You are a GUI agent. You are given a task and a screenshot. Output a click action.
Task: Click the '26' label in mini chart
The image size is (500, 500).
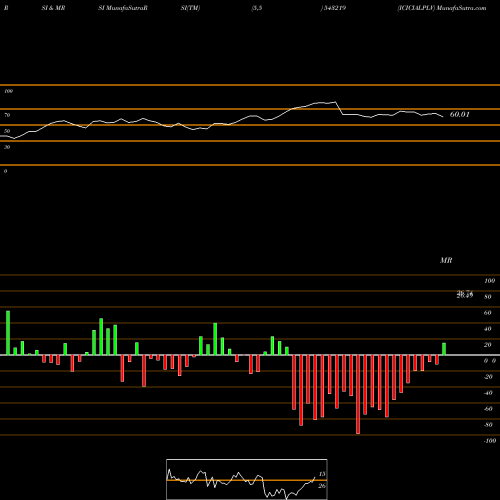tap(322, 486)
